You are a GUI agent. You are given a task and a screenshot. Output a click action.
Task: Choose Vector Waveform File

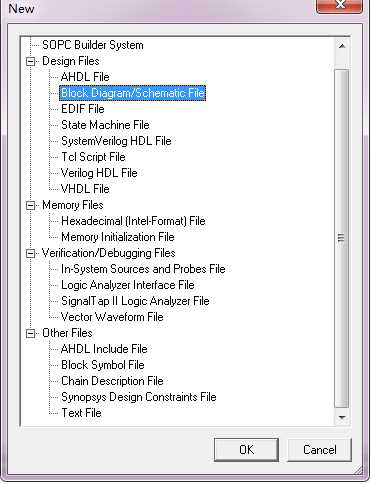click(x=112, y=317)
